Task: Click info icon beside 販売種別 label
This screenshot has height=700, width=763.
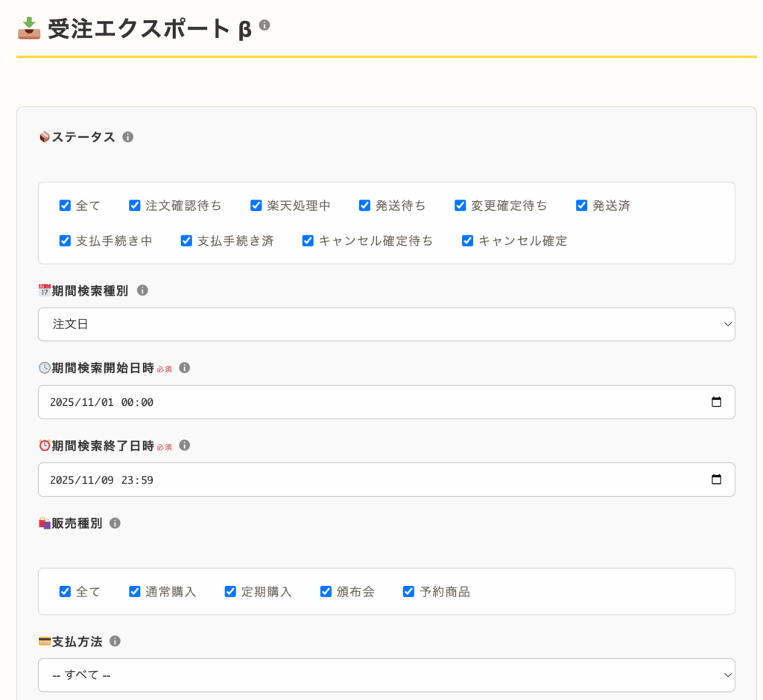Action: [x=115, y=524]
